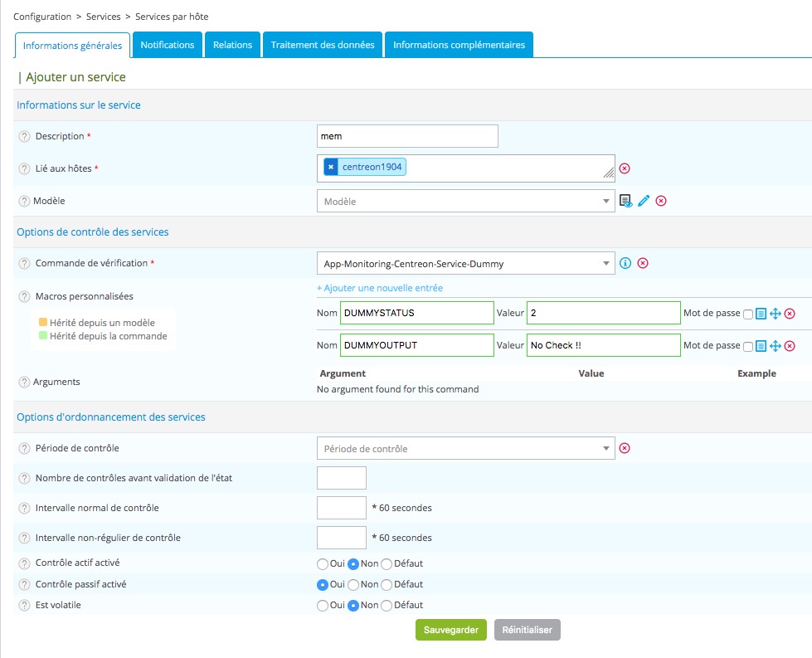Delete the DUMMYSTATUS macro row
The height and width of the screenshot is (658, 812).
click(x=790, y=313)
